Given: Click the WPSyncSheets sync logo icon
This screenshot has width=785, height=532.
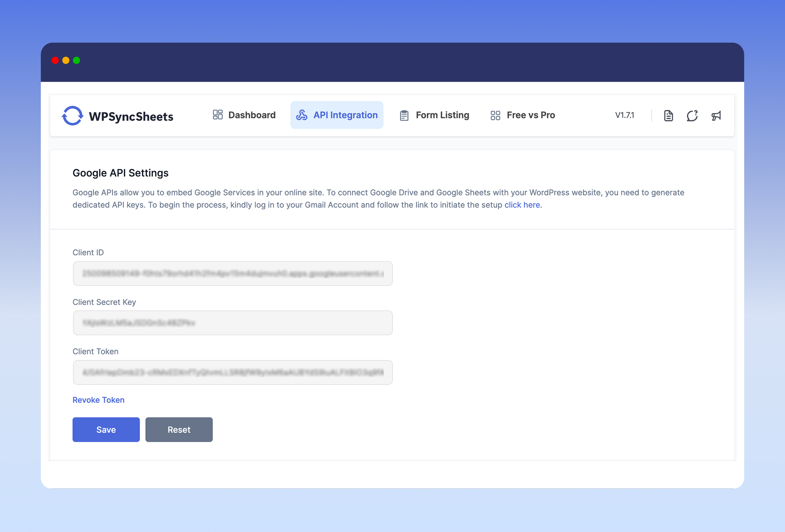Looking at the screenshot, I should pos(72,116).
